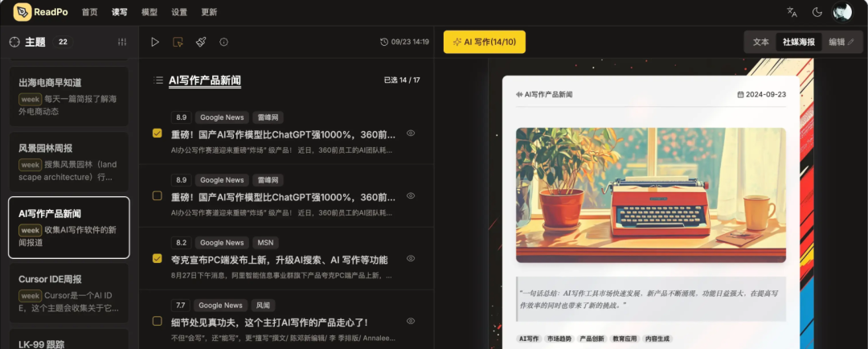This screenshot has height=349, width=868.
Task: Click the week badge on 风景园林周报 card
Action: 31,165
